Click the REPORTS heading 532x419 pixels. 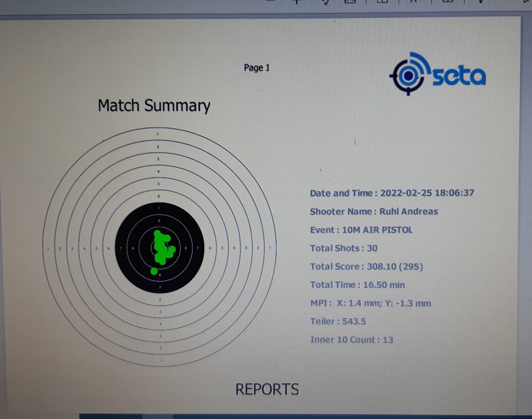pos(267,389)
